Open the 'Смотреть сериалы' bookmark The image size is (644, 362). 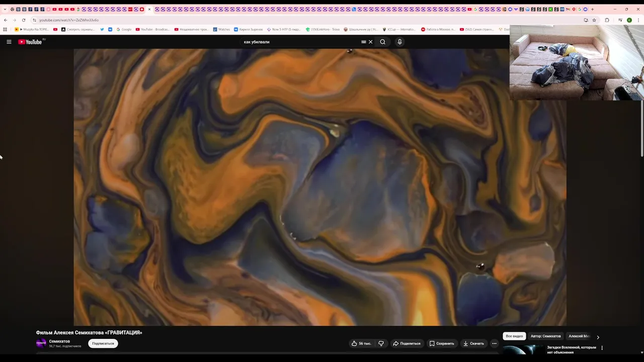click(78, 29)
